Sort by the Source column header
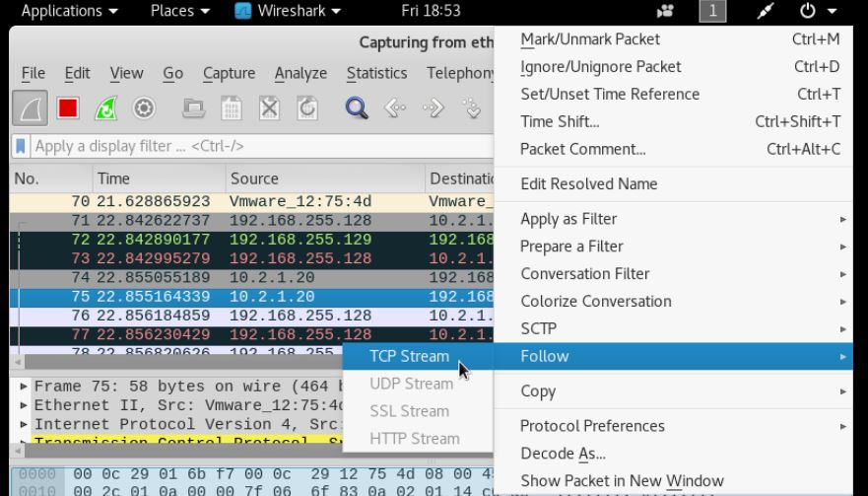Image resolution: width=868 pixels, height=496 pixels. click(325, 178)
